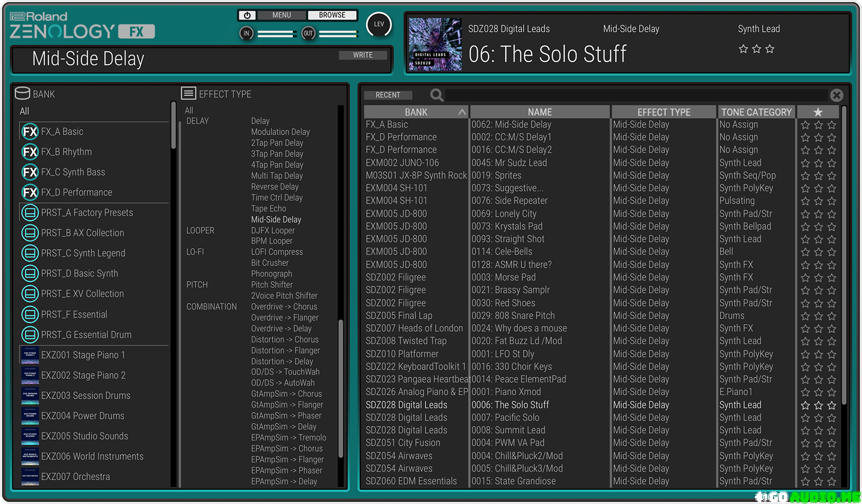Sort the list by TONE CATEGORY header
Viewport: 862px width, 504px height.
756,112
